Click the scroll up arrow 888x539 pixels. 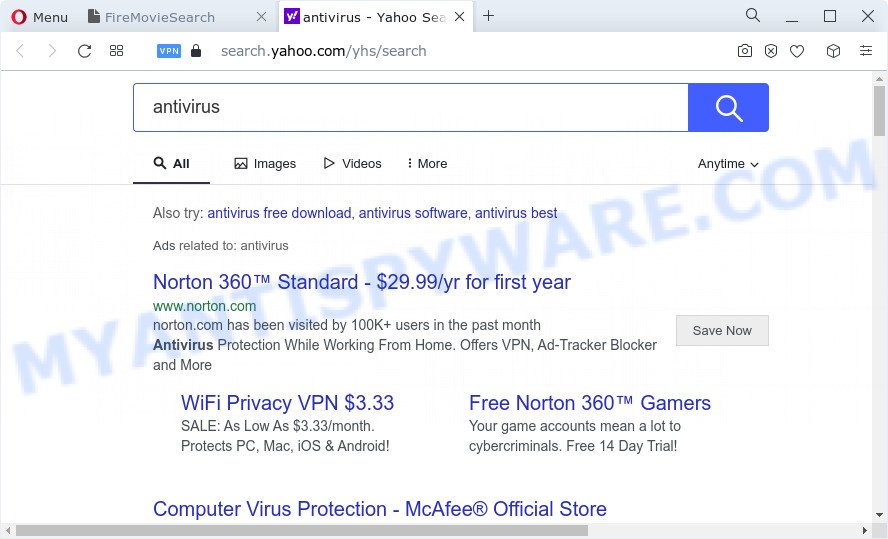tap(879, 79)
